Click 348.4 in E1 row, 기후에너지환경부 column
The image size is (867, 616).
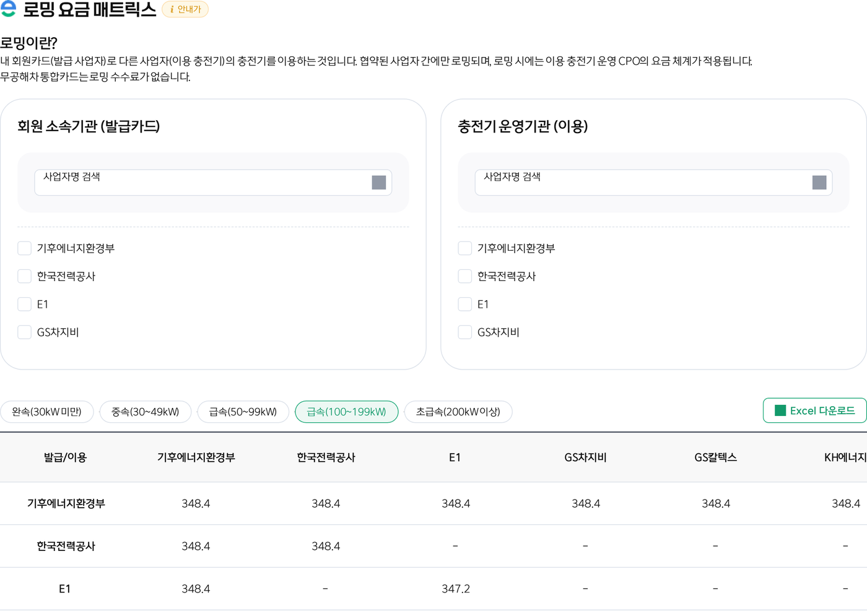tap(196, 589)
